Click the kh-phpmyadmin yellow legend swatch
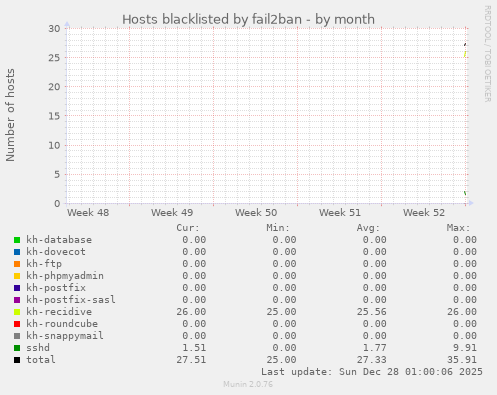 pos(17,276)
